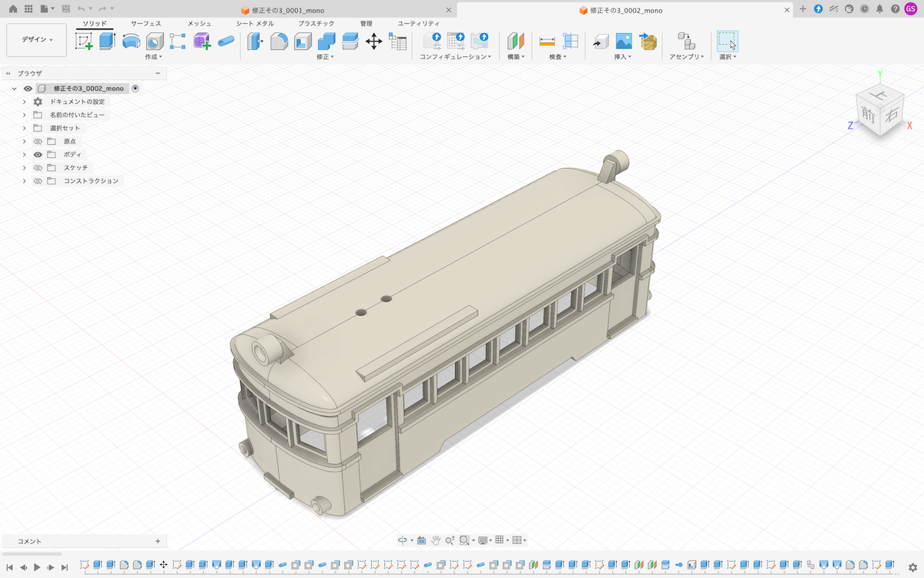Image resolution: width=924 pixels, height=578 pixels.
Task: Switch to the シート メタル tab
Action: 254,24
